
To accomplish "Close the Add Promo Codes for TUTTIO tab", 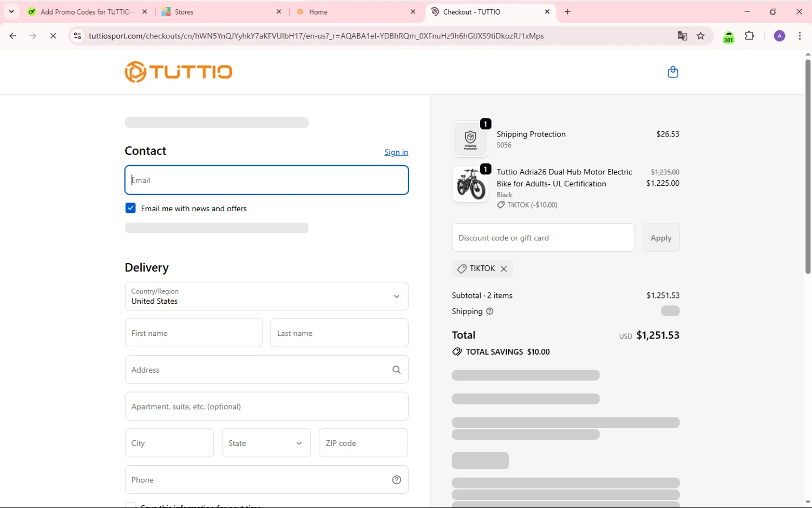I will coord(145,11).
